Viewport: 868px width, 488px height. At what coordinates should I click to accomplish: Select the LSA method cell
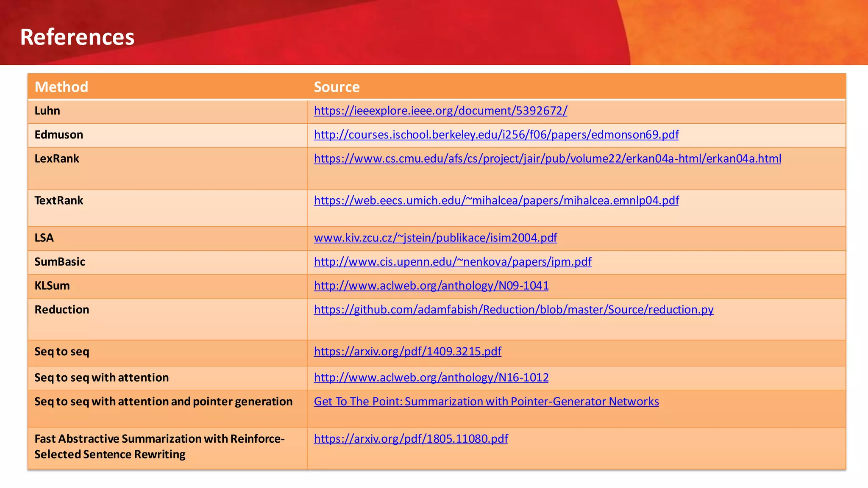(x=167, y=238)
